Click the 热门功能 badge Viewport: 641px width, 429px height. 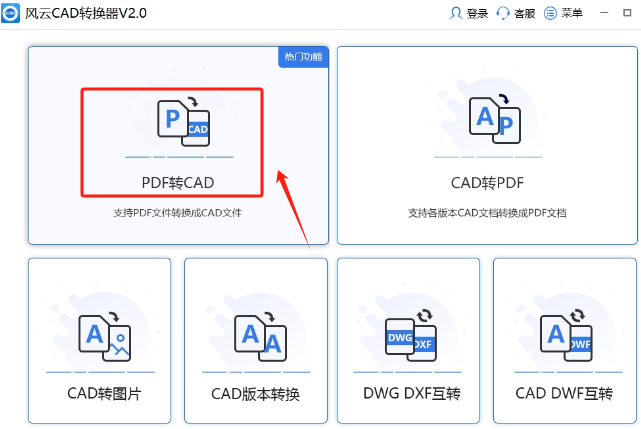303,57
